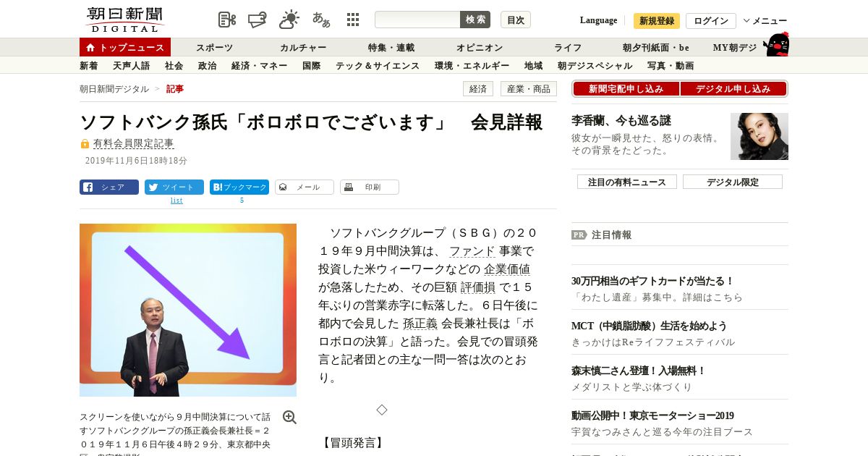Open the スポーツ navigation tab

click(x=214, y=48)
